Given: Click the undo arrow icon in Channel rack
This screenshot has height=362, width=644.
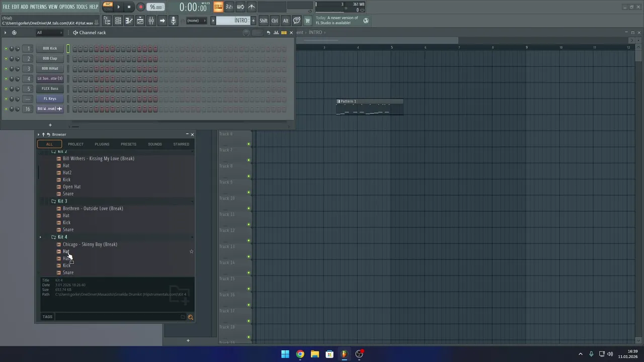Looking at the screenshot, I should pos(268,33).
